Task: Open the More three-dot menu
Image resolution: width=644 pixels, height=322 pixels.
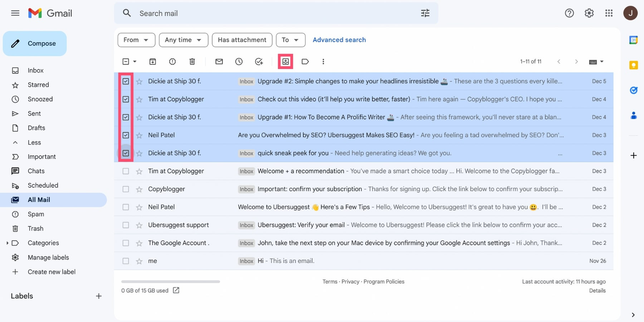Action: click(x=323, y=61)
